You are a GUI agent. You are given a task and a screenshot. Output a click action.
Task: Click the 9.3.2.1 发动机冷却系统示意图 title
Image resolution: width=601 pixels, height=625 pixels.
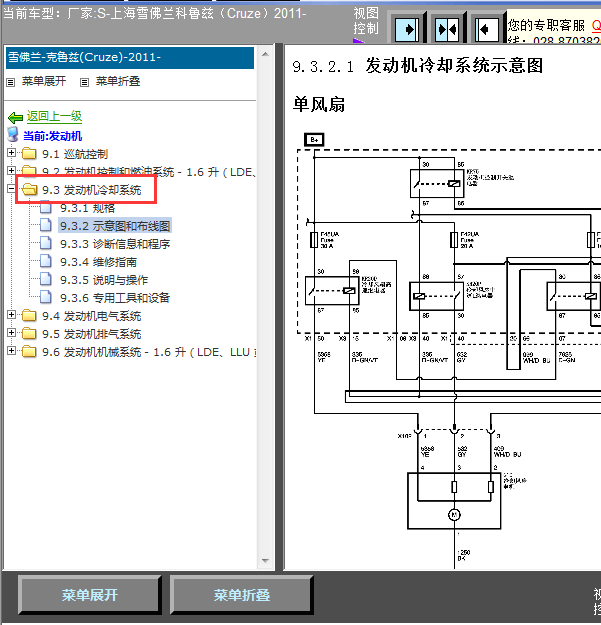tap(418, 66)
